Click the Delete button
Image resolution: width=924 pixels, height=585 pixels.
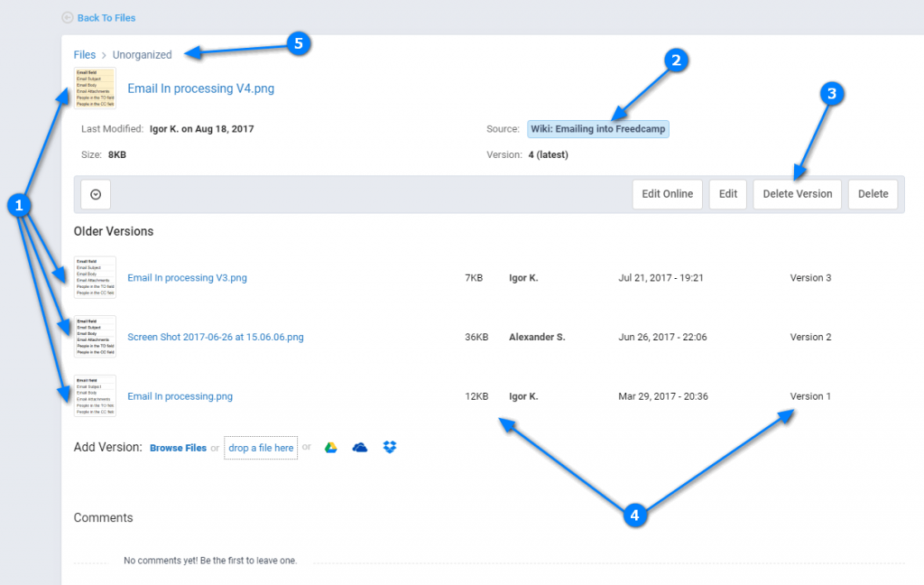coord(873,194)
